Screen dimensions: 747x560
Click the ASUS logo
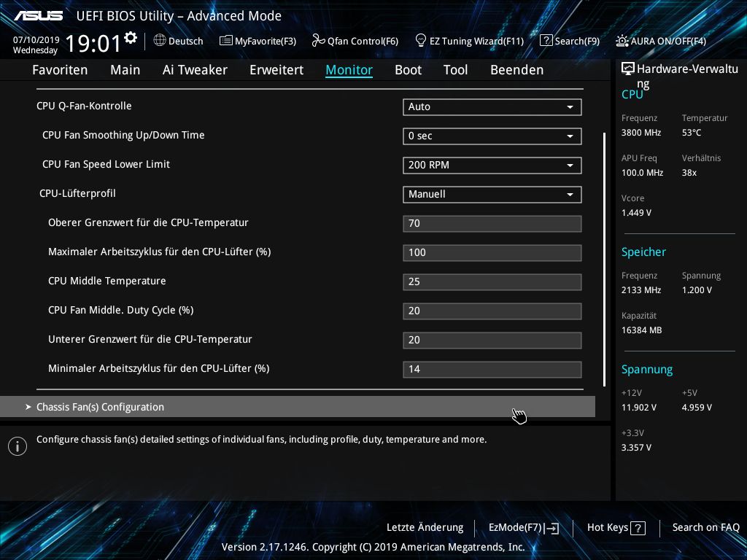(39, 16)
